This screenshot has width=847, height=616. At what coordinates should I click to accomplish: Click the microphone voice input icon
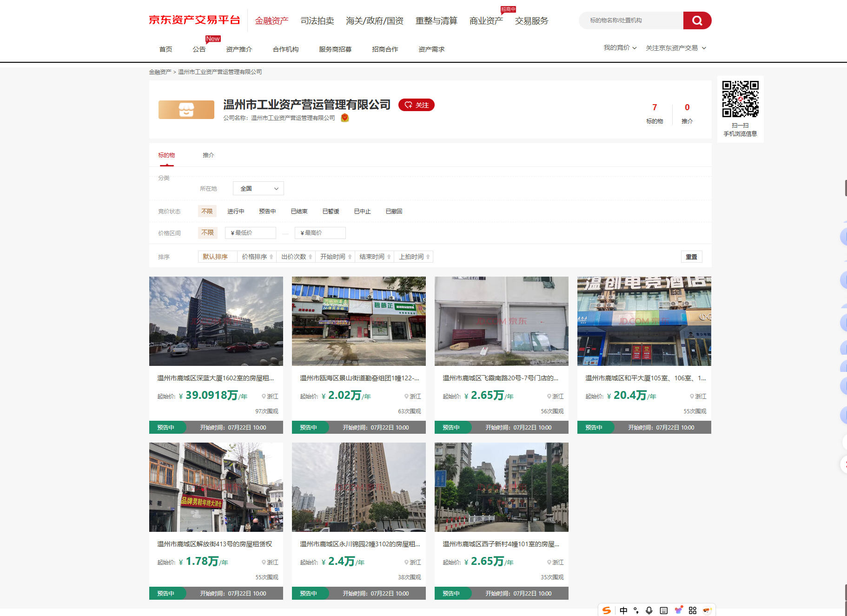(x=649, y=610)
